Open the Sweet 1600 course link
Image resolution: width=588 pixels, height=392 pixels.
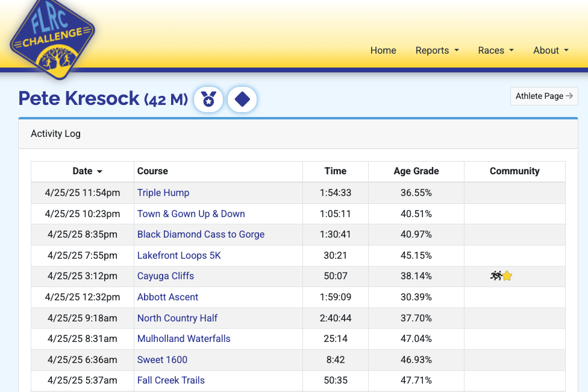[162, 359]
